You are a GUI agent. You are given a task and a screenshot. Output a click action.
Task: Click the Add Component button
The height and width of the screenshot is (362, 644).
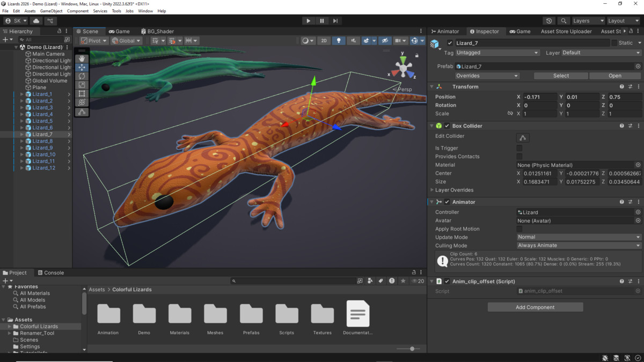[535, 307]
